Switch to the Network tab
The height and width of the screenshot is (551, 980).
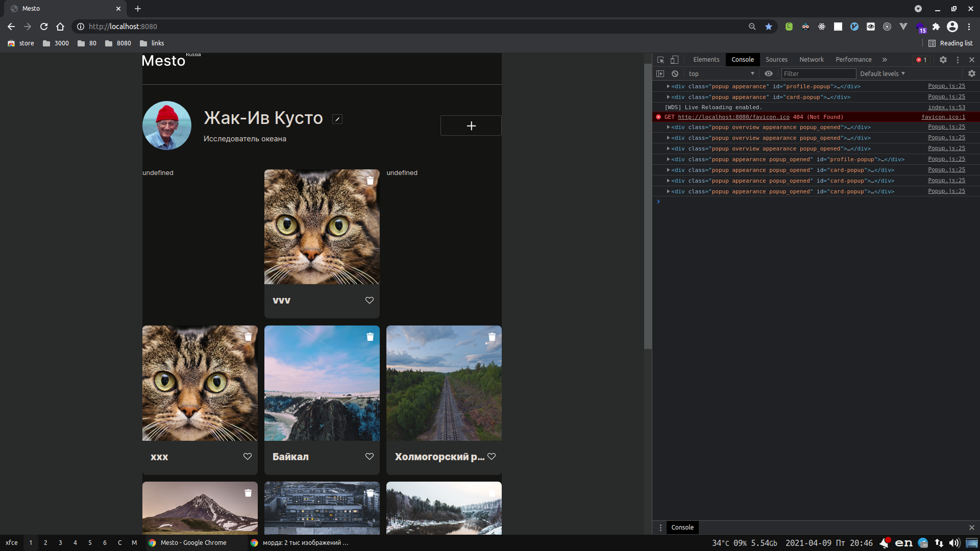(812, 60)
